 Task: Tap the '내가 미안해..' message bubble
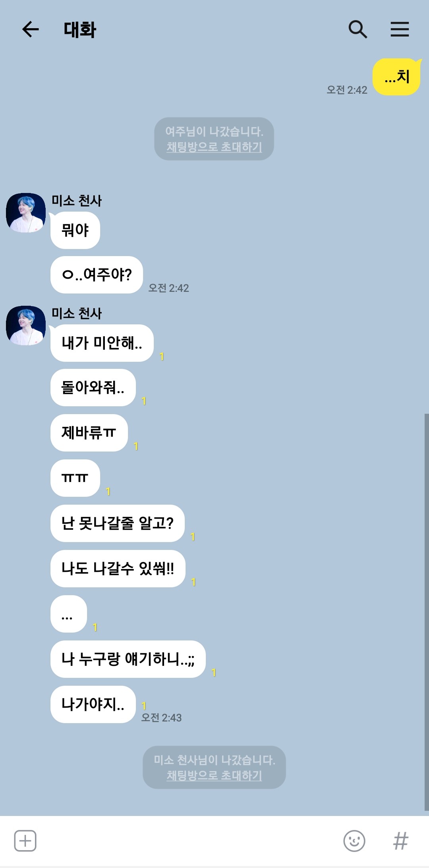click(x=102, y=343)
